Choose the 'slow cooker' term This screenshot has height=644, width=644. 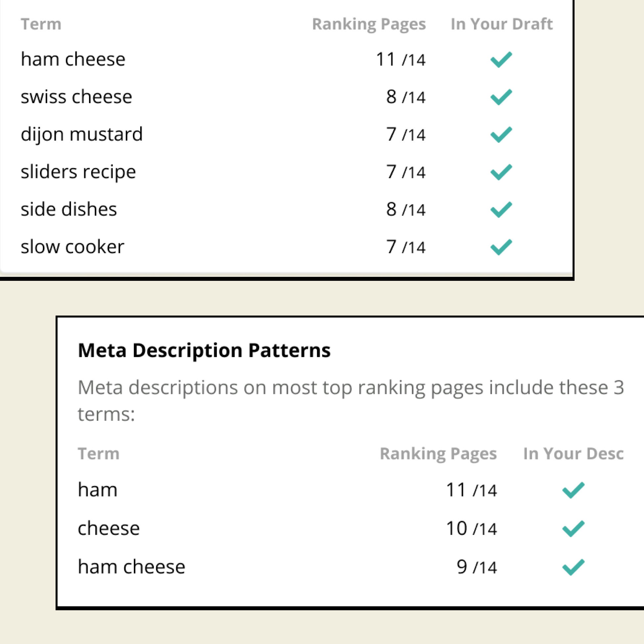click(72, 247)
